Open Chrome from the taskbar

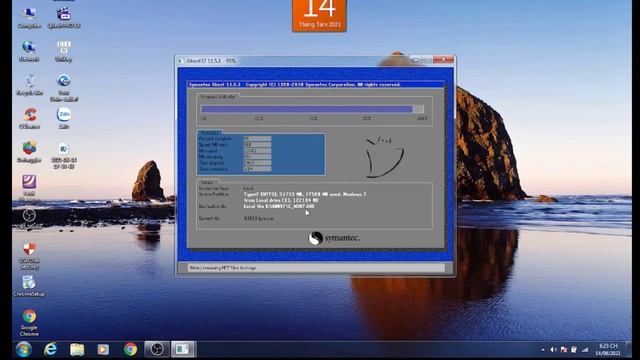[x=130, y=349]
